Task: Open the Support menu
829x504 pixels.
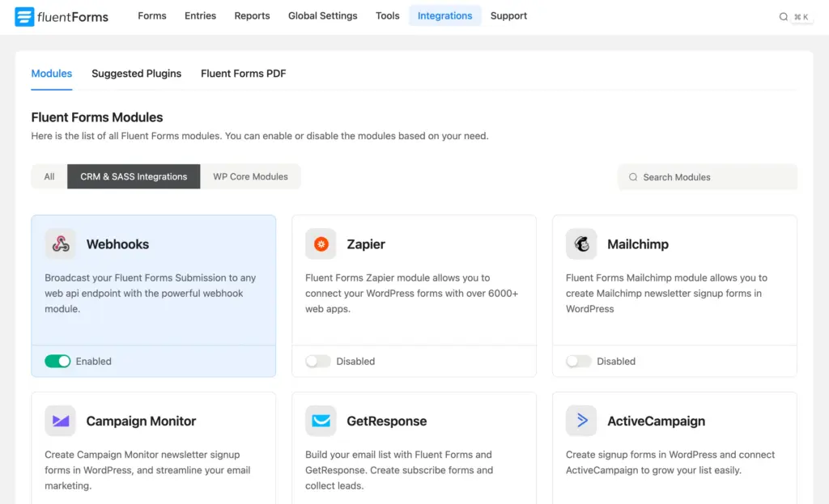Action: coord(508,16)
